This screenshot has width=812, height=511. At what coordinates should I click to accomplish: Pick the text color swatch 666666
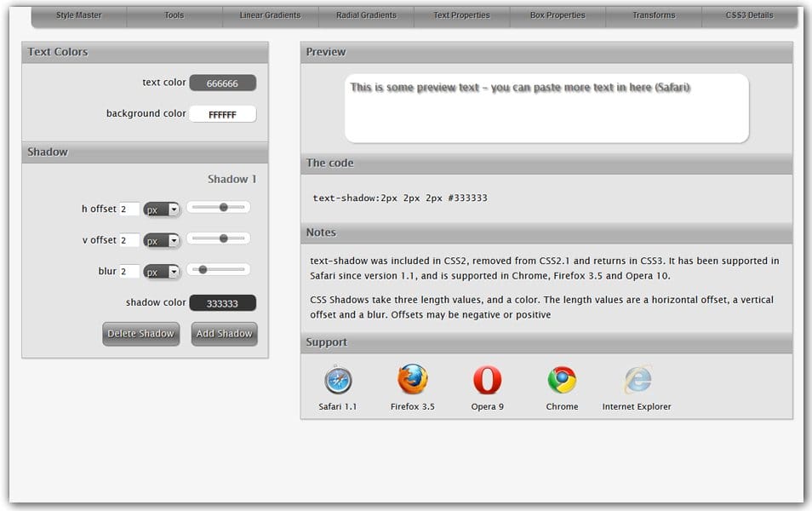[222, 83]
